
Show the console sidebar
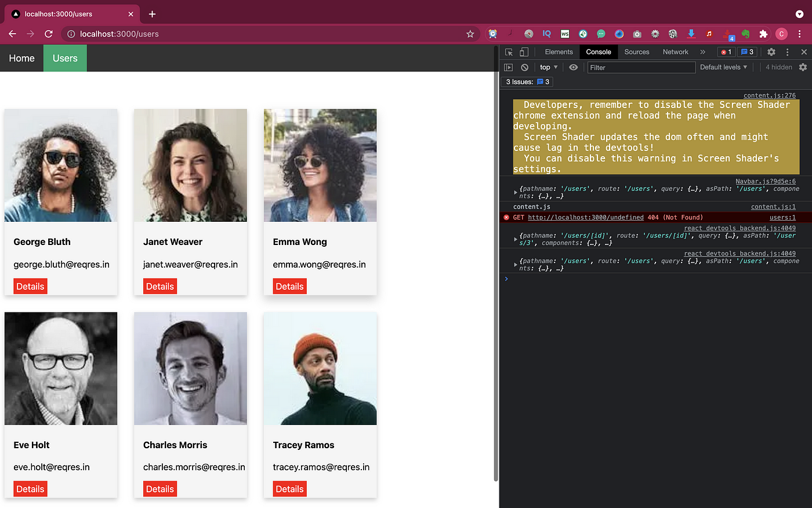coord(508,67)
